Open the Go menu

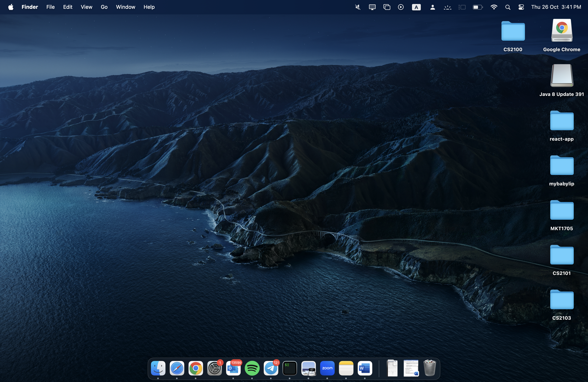[104, 7]
